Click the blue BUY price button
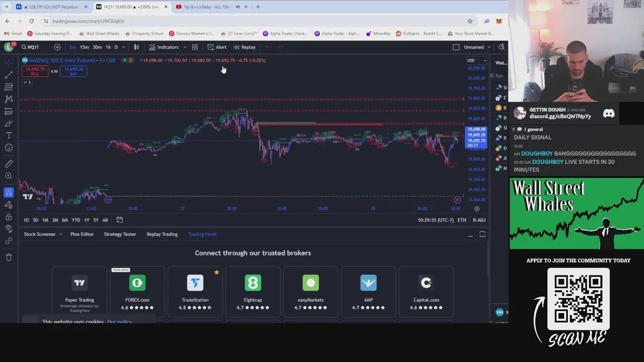 click(x=73, y=71)
